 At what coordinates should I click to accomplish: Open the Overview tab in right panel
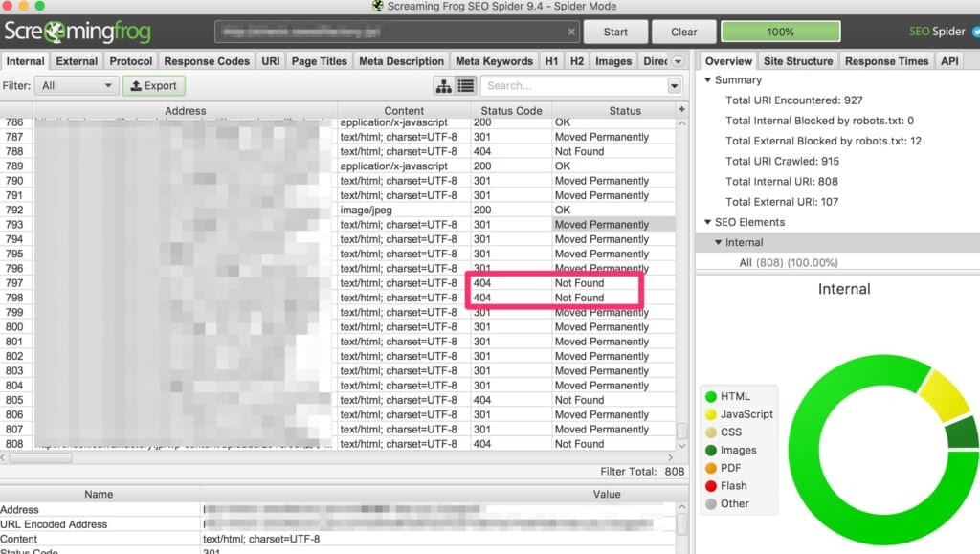[728, 61]
